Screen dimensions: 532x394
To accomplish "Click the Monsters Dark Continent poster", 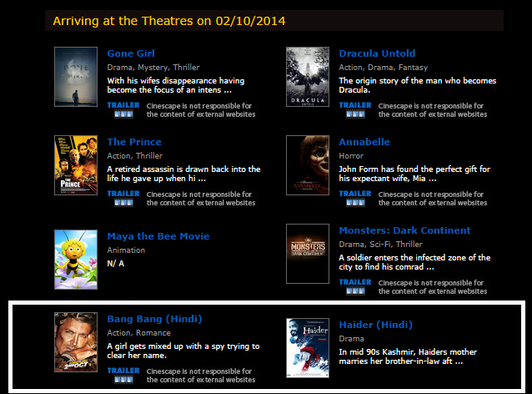I will (x=308, y=254).
